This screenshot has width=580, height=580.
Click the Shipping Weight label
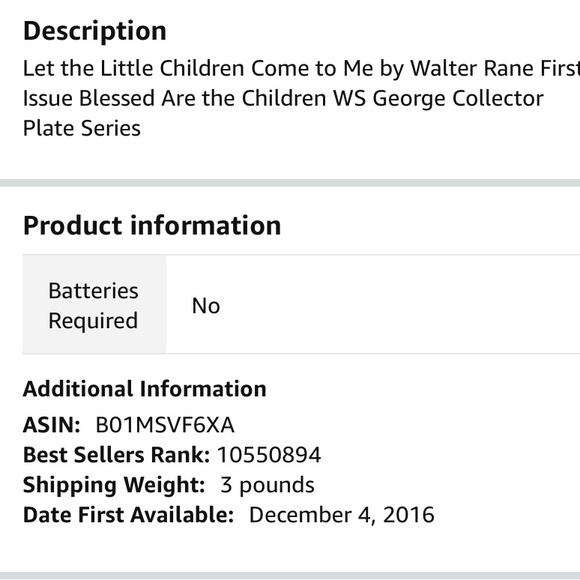(114, 485)
